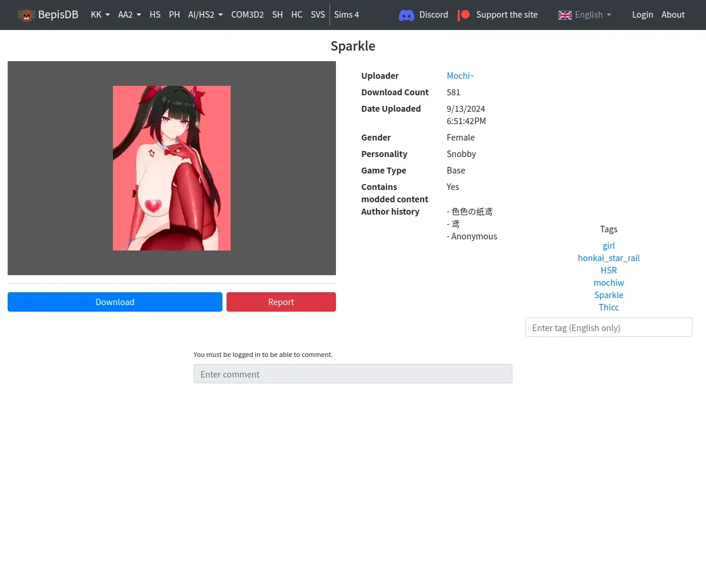Click the blue Download button

point(115,302)
